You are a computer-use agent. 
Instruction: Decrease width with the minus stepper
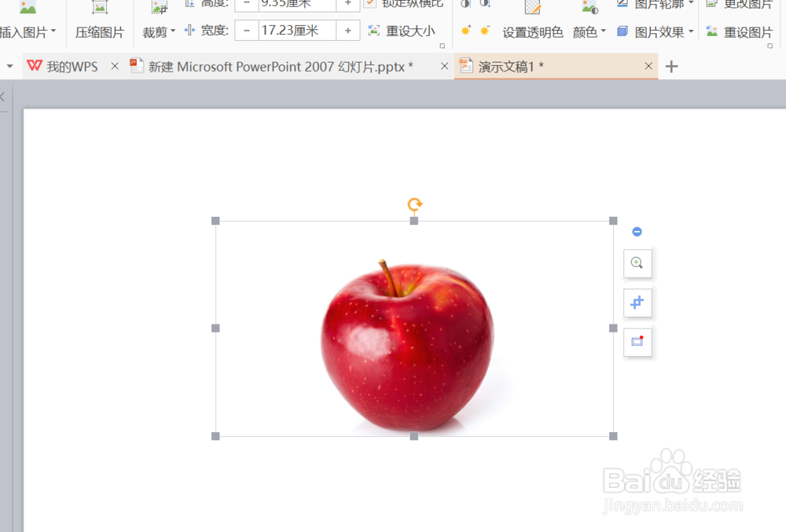[x=247, y=31]
